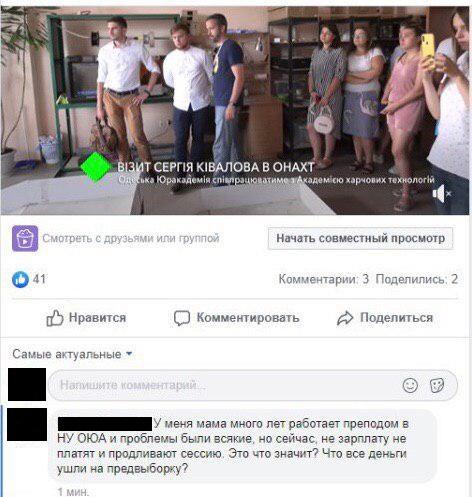This screenshot has width=472, height=497.
Task: Unmute the video with the speaker icon
Action: pos(442,194)
